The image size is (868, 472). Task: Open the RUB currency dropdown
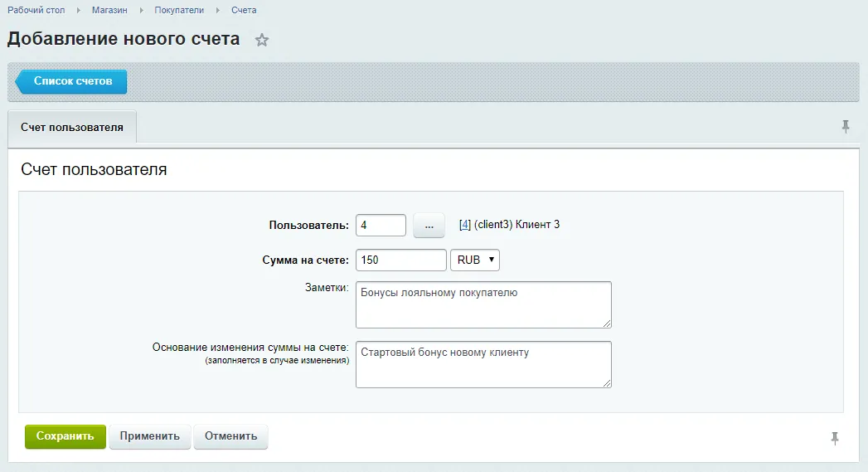click(x=475, y=260)
